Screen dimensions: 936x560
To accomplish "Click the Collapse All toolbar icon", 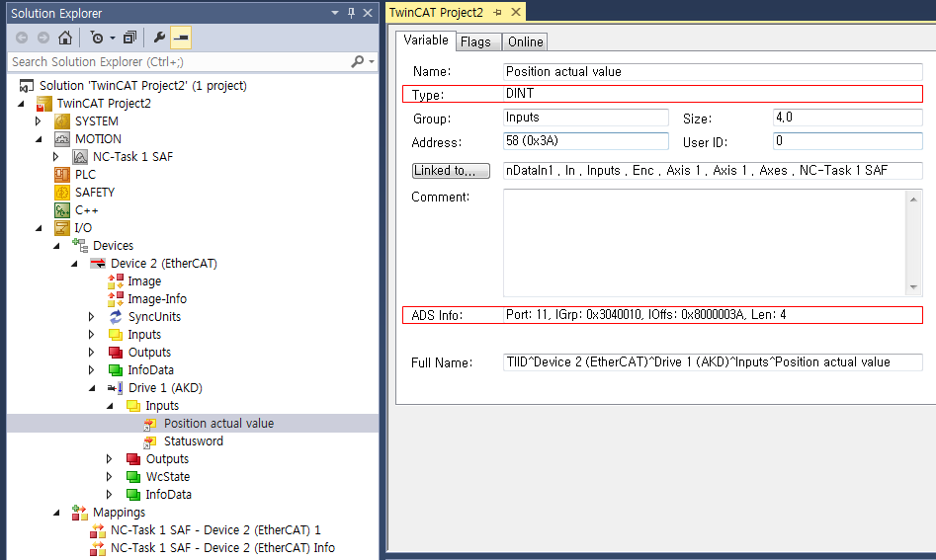I will 129,38.
